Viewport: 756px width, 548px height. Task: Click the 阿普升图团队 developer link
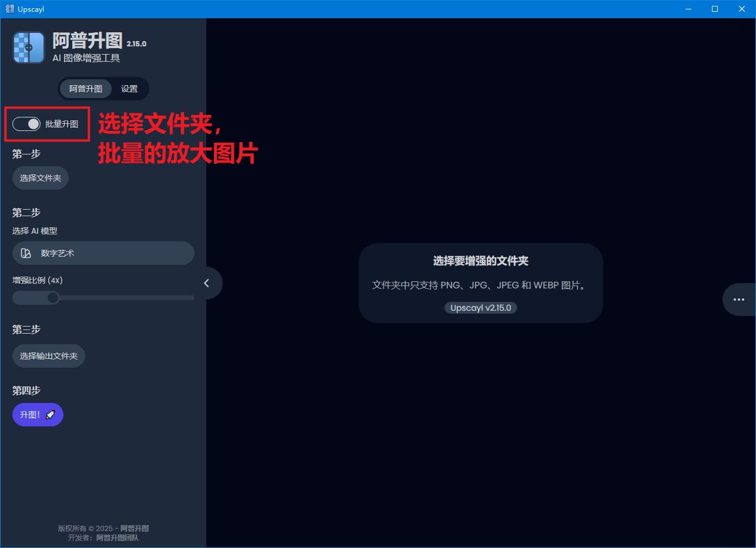(118, 537)
